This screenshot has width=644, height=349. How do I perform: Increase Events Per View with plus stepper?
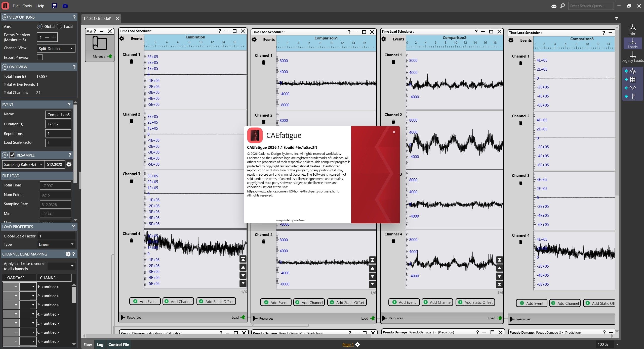point(54,37)
